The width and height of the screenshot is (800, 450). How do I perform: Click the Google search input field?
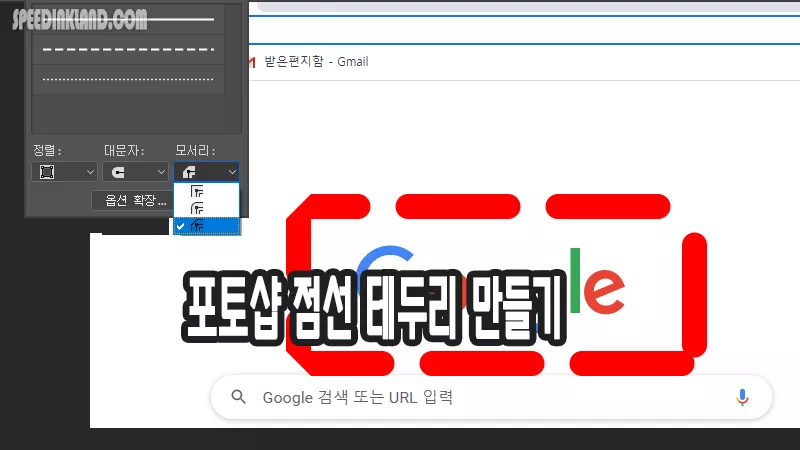[480, 397]
